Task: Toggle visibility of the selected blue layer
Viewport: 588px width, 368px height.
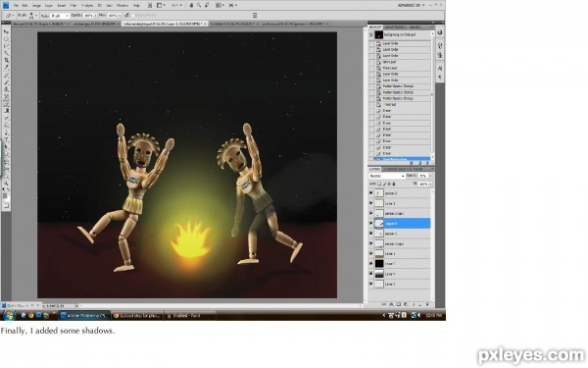Action: [370, 224]
